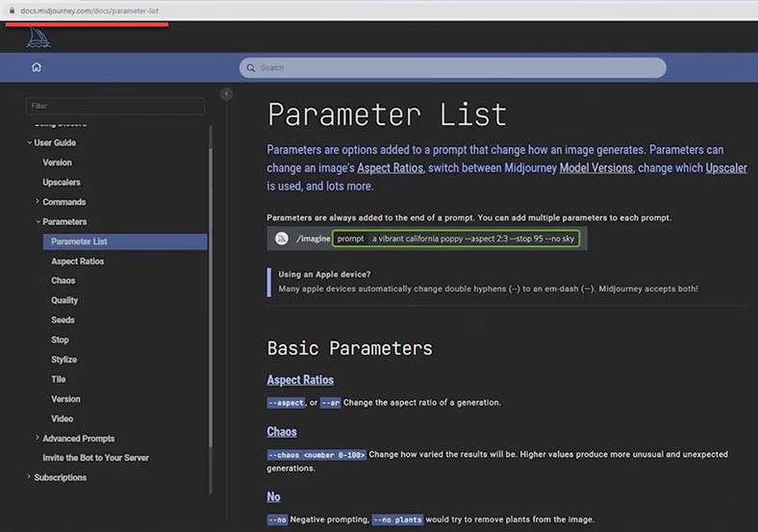The height and width of the screenshot is (532, 758).
Task: Click the prompt example text box
Action: click(x=456, y=239)
